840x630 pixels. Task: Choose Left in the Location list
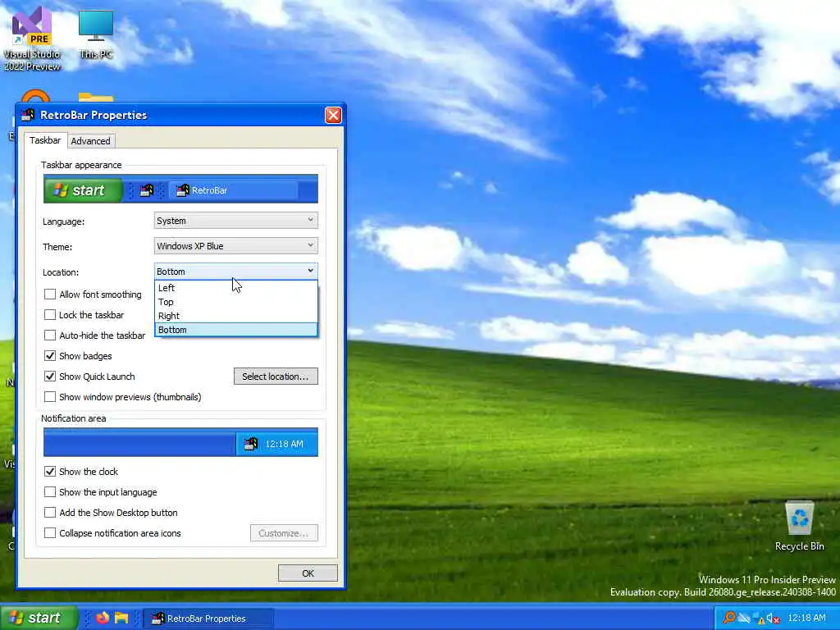235,288
